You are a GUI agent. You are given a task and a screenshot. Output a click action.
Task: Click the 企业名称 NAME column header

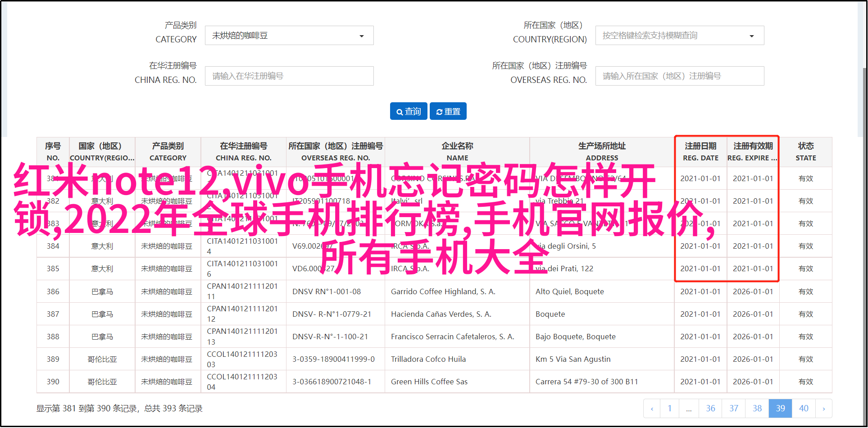coord(457,152)
